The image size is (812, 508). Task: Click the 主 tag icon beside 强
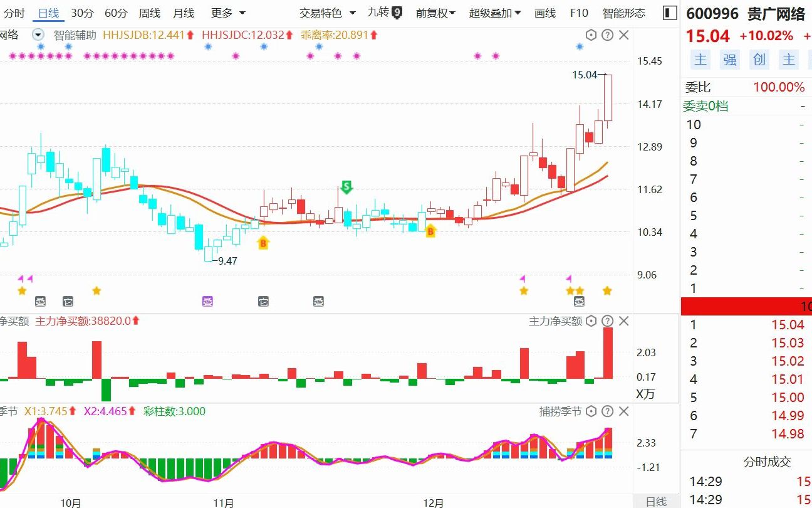(700, 60)
